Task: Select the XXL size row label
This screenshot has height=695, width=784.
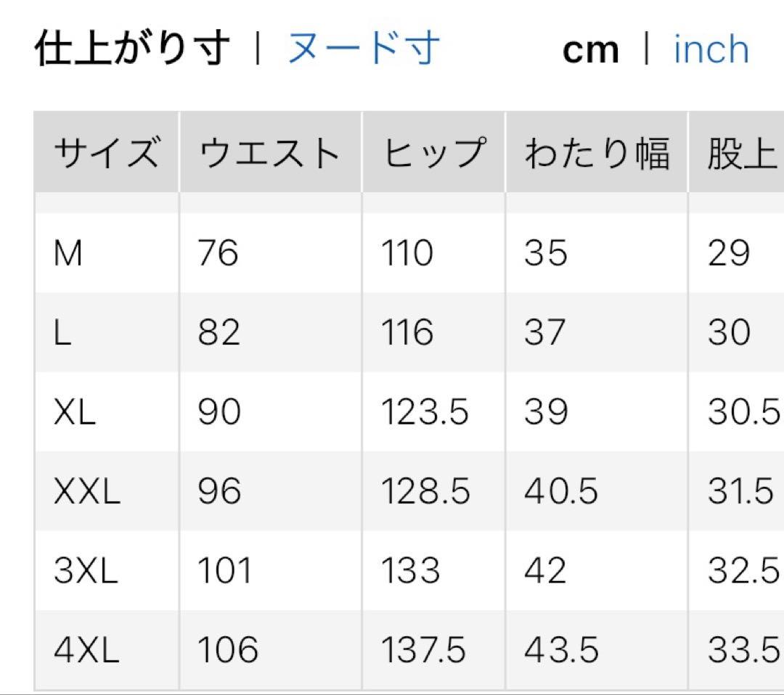Action: coord(86,492)
